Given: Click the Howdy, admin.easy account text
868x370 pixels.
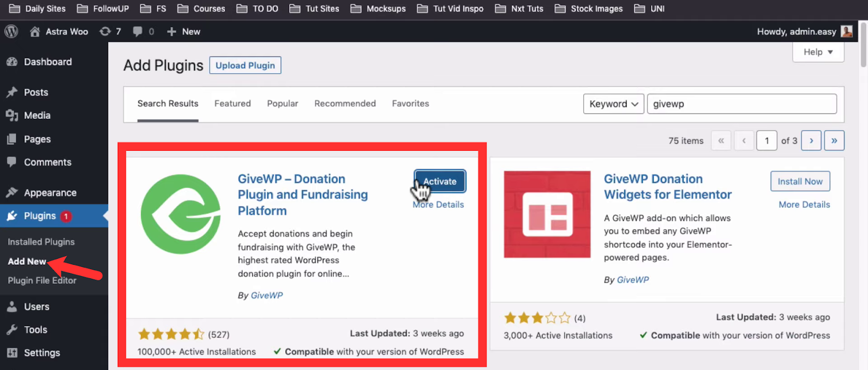Looking at the screenshot, I should point(796,31).
